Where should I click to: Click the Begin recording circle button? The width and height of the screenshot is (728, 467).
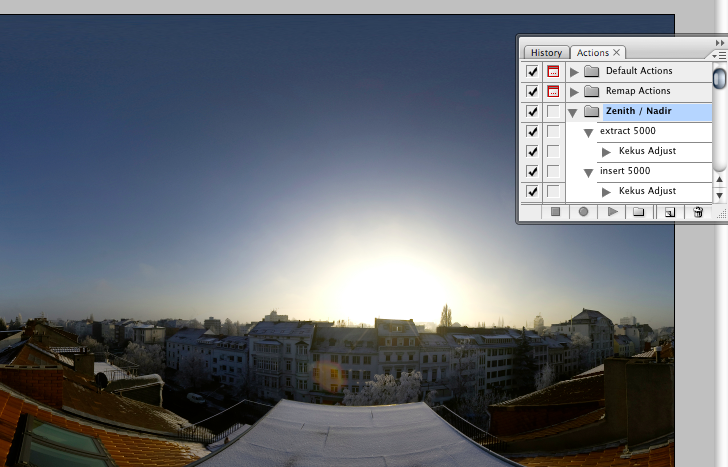(583, 212)
